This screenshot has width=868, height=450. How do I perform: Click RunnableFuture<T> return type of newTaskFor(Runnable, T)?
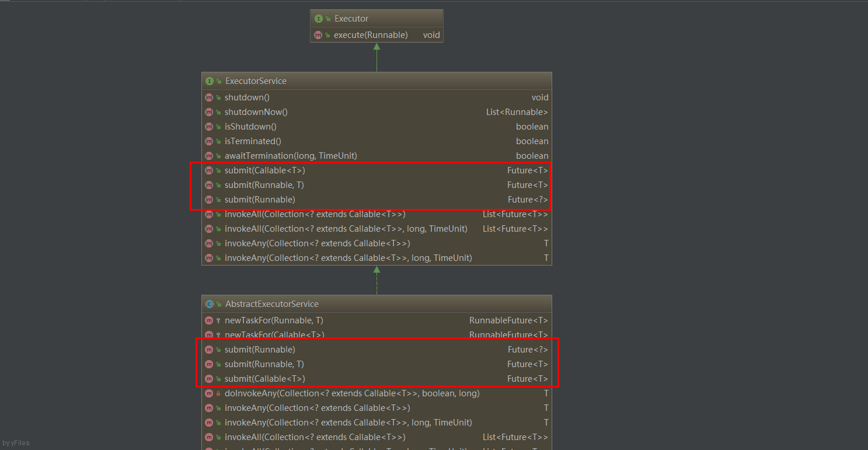509,320
